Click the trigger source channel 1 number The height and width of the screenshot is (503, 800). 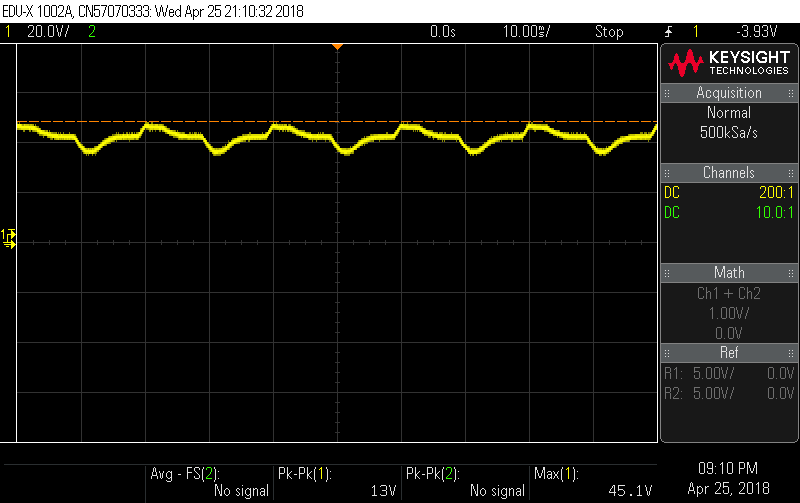(x=695, y=32)
